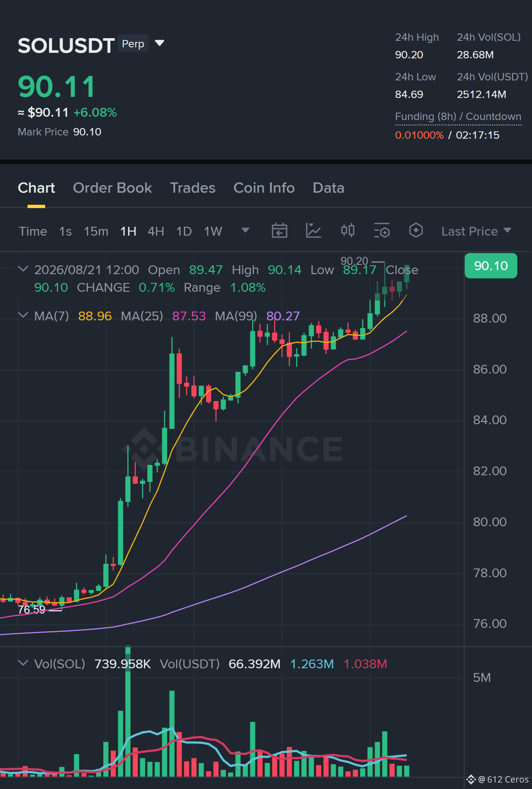Select the 1W chart interval
Image resolution: width=532 pixels, height=789 pixels.
coord(213,231)
